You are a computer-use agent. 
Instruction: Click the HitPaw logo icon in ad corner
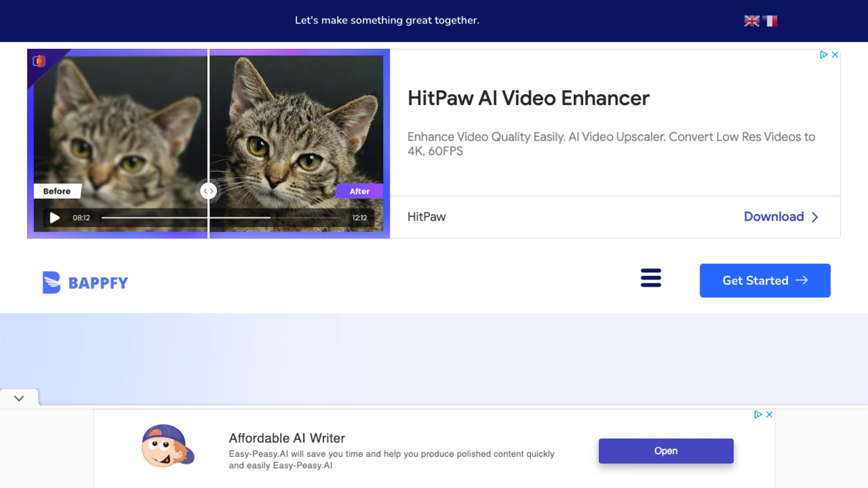click(x=38, y=61)
